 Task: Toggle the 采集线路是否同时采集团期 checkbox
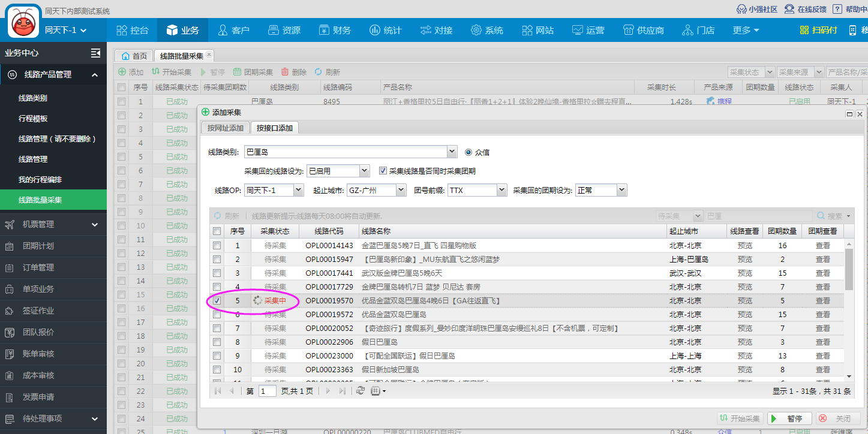(383, 171)
